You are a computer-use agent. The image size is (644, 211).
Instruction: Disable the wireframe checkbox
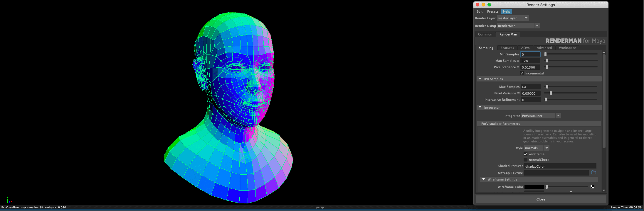[525, 154]
